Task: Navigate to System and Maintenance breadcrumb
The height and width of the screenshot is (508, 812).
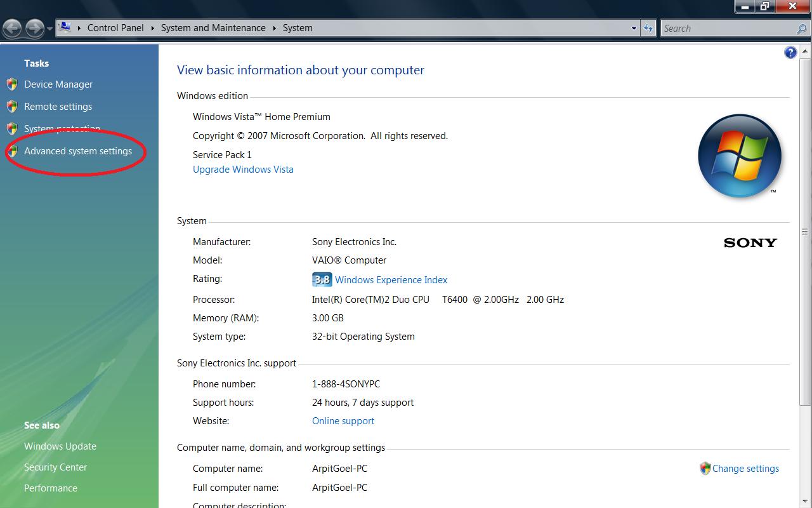Action: 213,28
